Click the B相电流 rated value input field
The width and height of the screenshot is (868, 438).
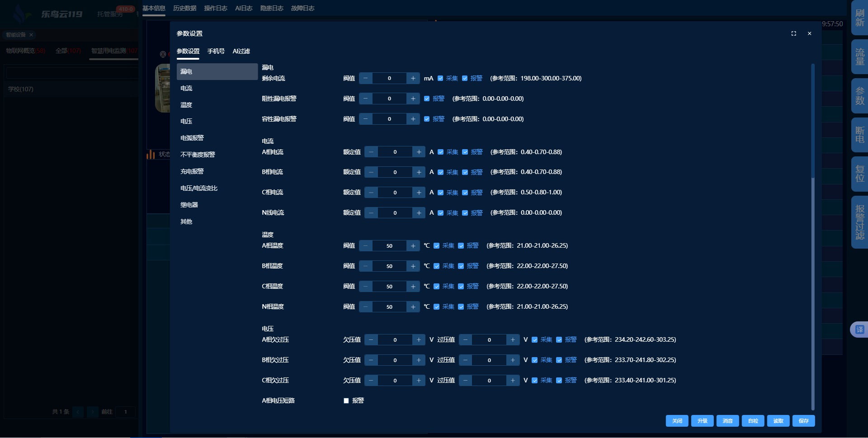[x=395, y=172]
